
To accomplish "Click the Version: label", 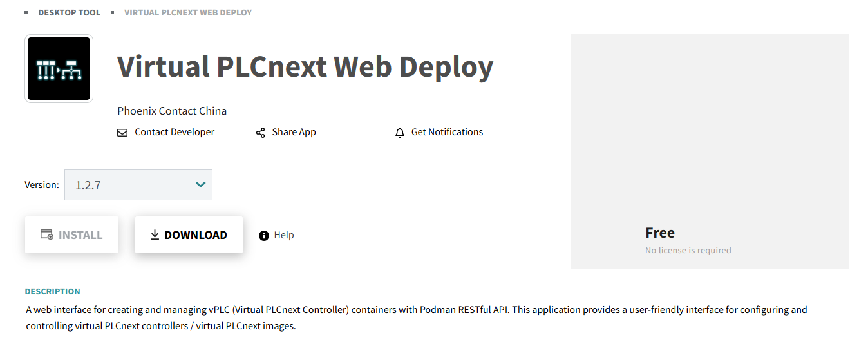I will pyautogui.click(x=42, y=185).
